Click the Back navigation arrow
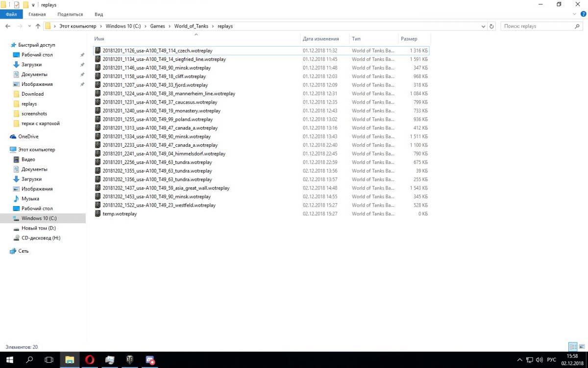Screen dimensions: 588x368 pyautogui.click(x=8, y=26)
